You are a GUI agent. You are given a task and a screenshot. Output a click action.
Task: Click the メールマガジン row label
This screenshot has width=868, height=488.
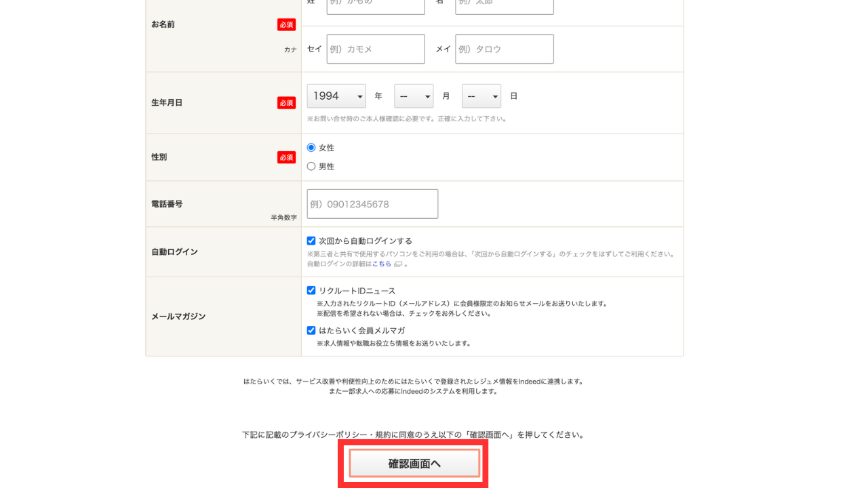pos(178,317)
